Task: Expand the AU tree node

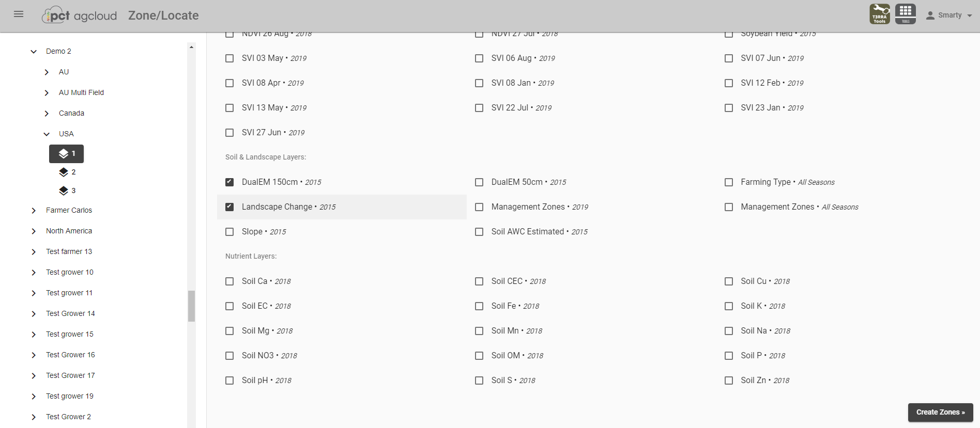Action: 47,72
